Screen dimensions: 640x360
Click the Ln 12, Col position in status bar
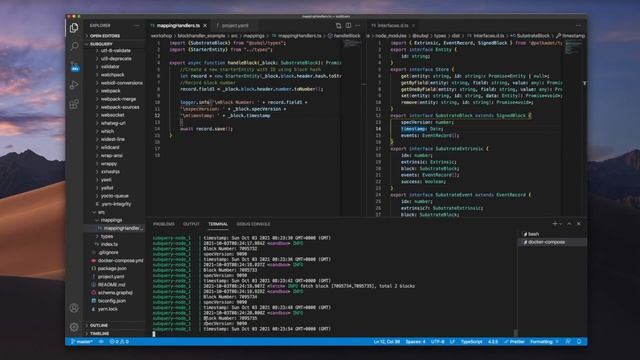pyautogui.click(x=387, y=342)
